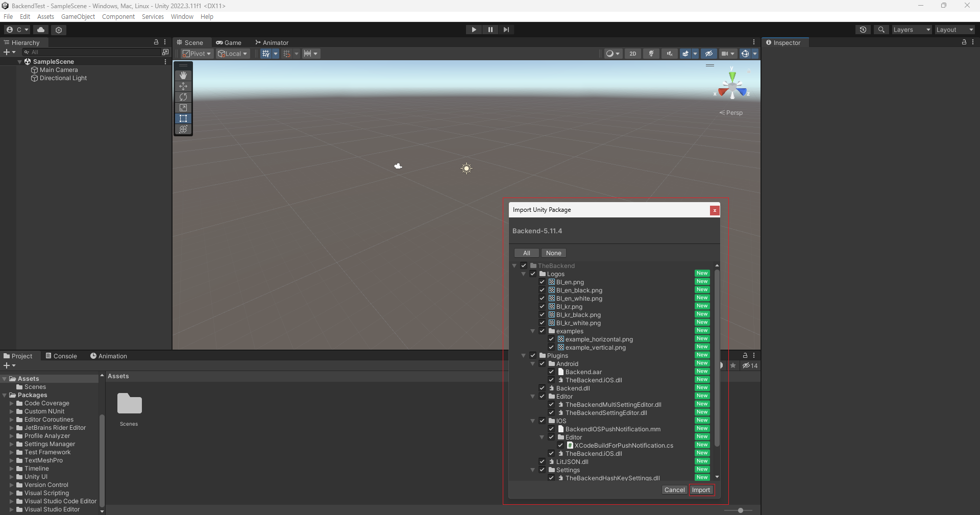980x515 pixels.
Task: Collapse SampleScene in the Hierarchy
Action: (x=20, y=62)
